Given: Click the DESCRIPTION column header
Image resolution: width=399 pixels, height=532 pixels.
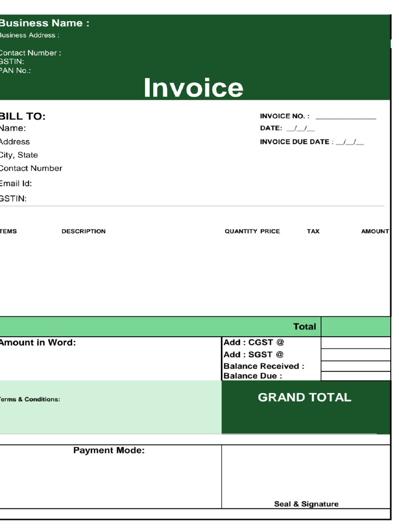Looking at the screenshot, I should point(84,231).
